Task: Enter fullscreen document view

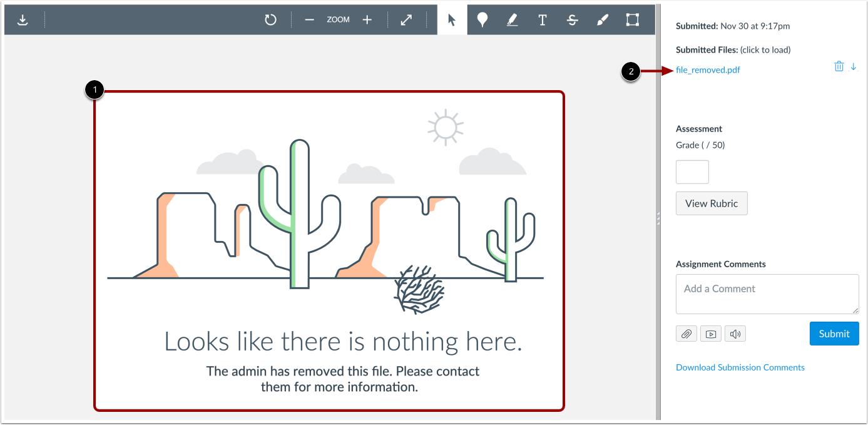Action: click(406, 19)
